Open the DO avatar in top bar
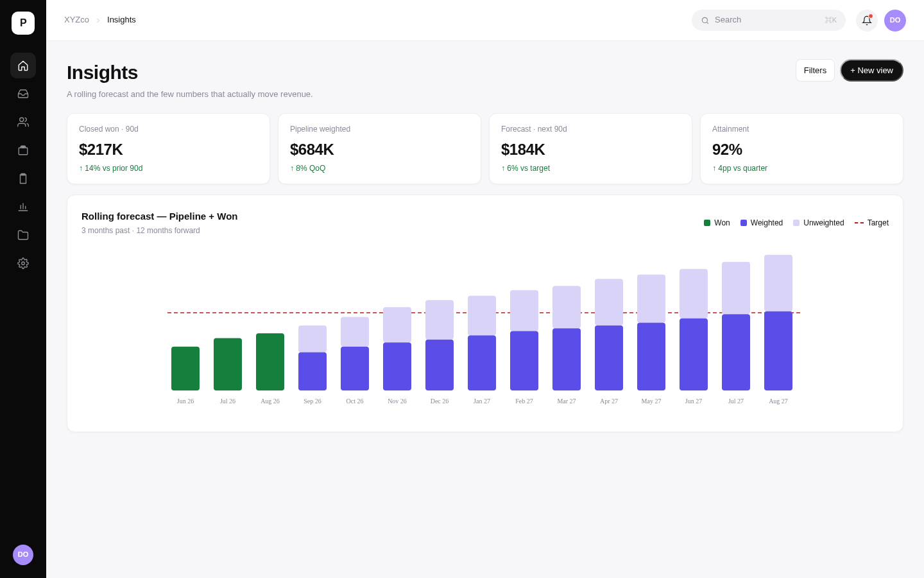 click(895, 21)
